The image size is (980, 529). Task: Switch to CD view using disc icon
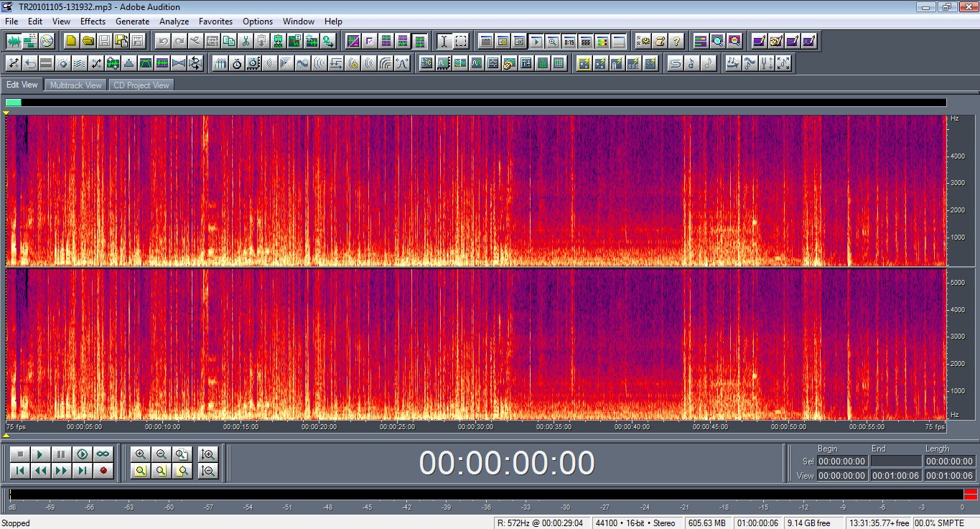point(47,41)
